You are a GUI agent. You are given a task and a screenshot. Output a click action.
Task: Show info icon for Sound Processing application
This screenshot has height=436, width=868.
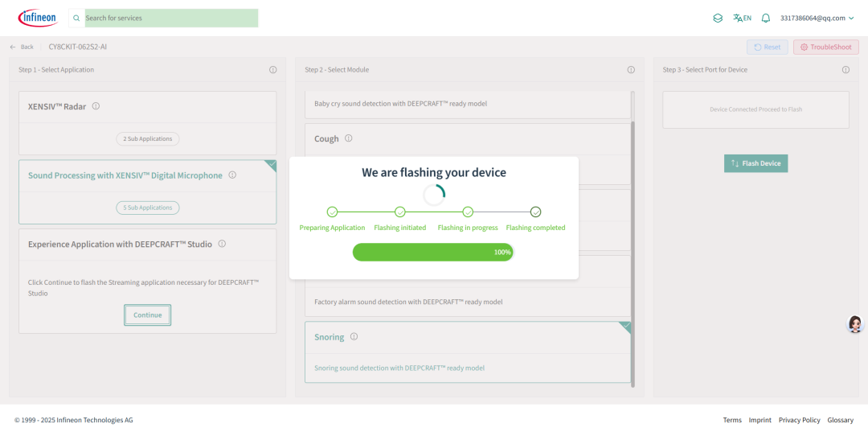click(232, 175)
